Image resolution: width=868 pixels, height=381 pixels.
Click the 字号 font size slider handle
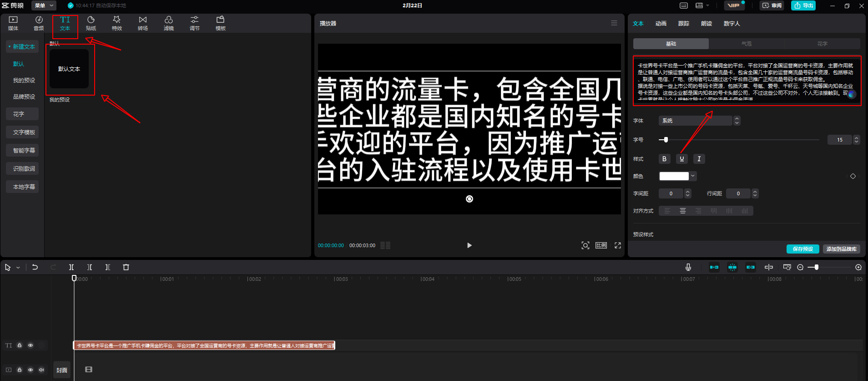point(666,140)
